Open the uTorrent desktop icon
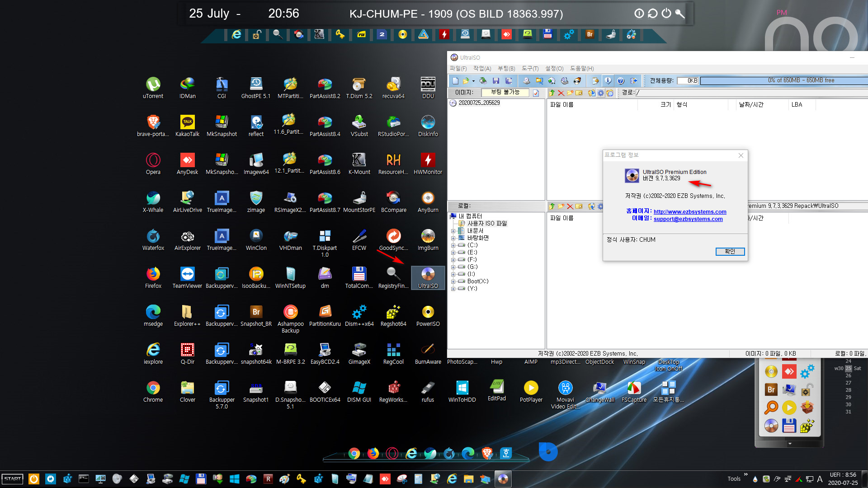Viewport: 868px width, 488px height. [153, 88]
